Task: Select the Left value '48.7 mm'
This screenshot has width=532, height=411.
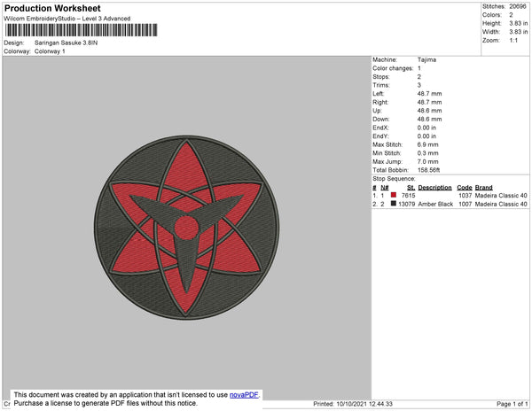Action: click(429, 94)
